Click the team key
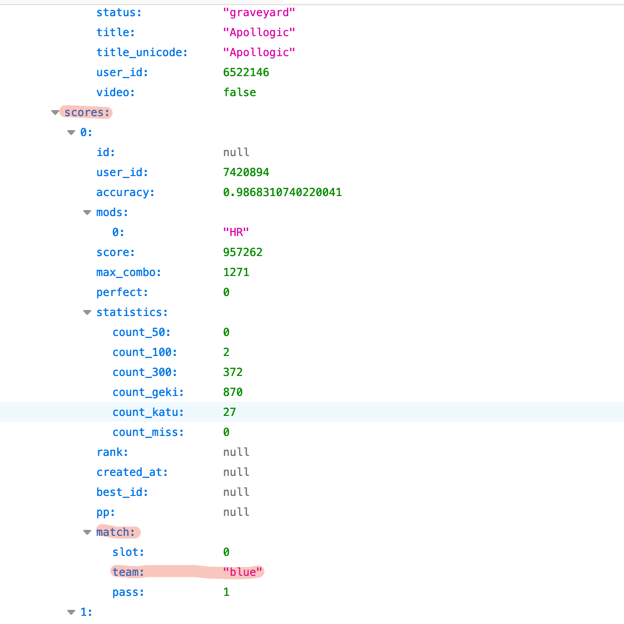Image resolution: width=624 pixels, height=624 pixels. (128, 572)
